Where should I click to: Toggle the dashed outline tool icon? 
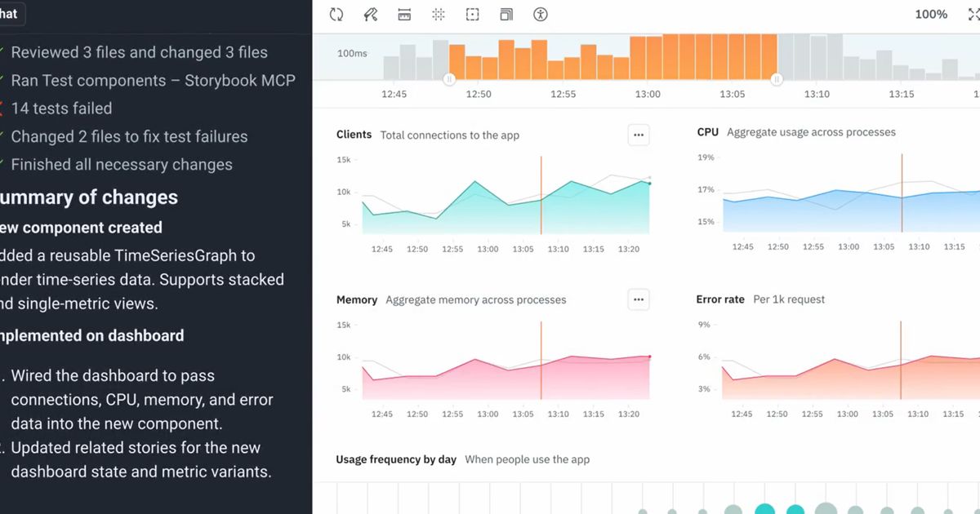pos(472,15)
